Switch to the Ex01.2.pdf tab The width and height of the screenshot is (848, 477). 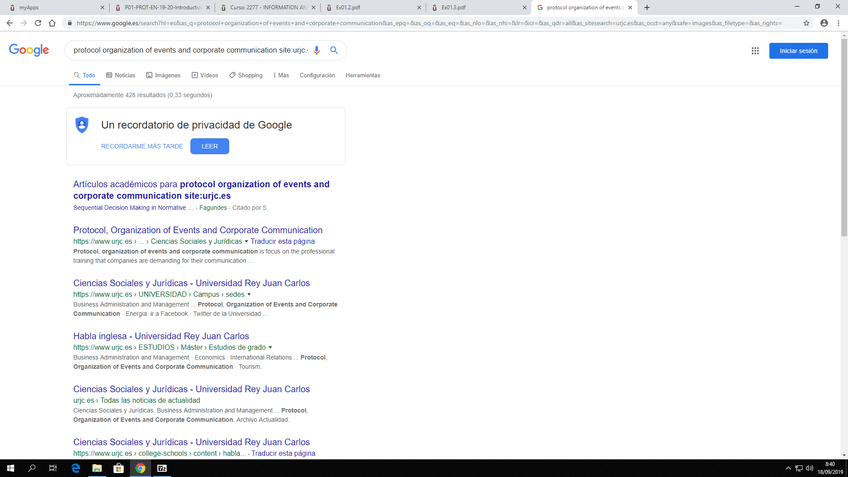[x=371, y=8]
